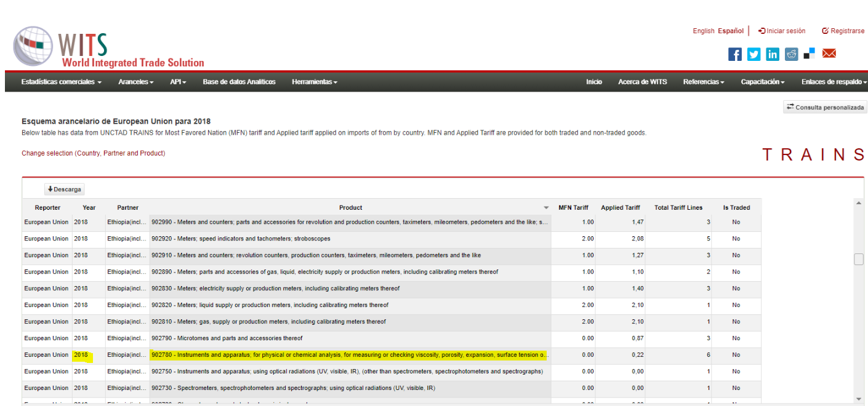Expand the Capacitación menu
This screenshot has width=868, height=406.
(x=763, y=82)
